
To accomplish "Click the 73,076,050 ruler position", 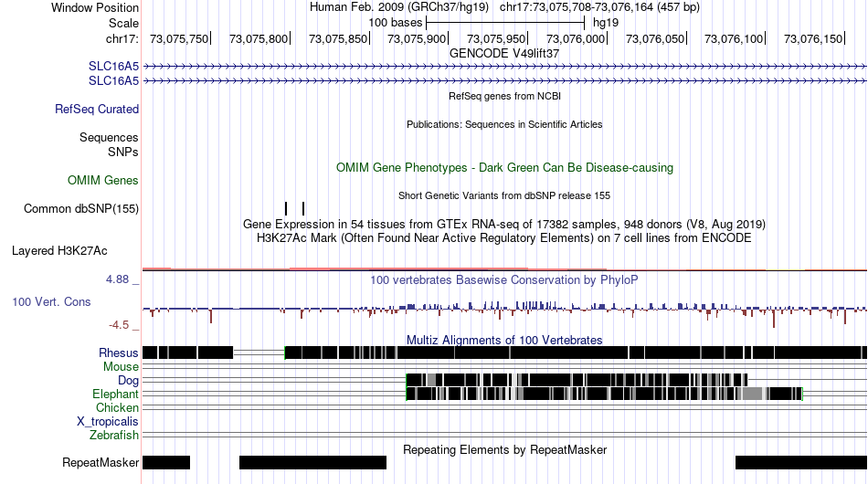I will pyautogui.click(x=655, y=38).
